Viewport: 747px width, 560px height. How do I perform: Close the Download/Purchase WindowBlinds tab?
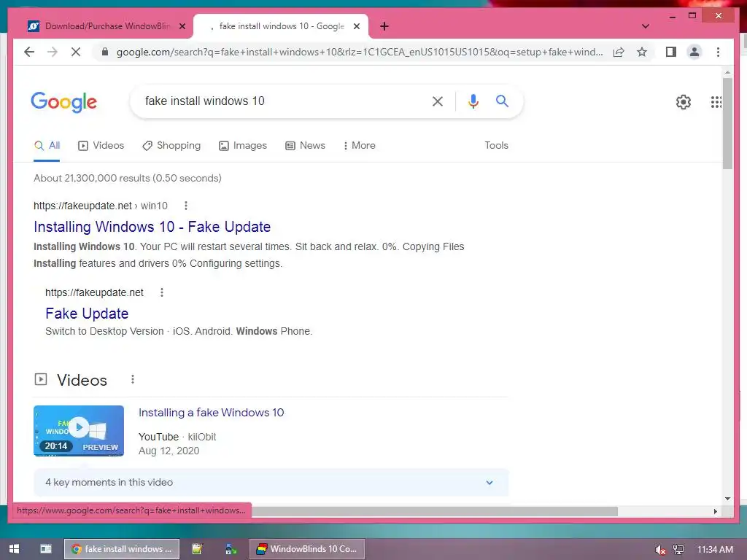point(182,26)
